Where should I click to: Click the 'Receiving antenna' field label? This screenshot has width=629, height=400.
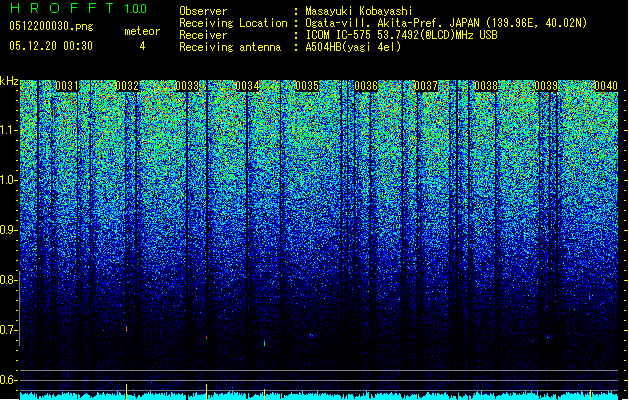click(230, 47)
